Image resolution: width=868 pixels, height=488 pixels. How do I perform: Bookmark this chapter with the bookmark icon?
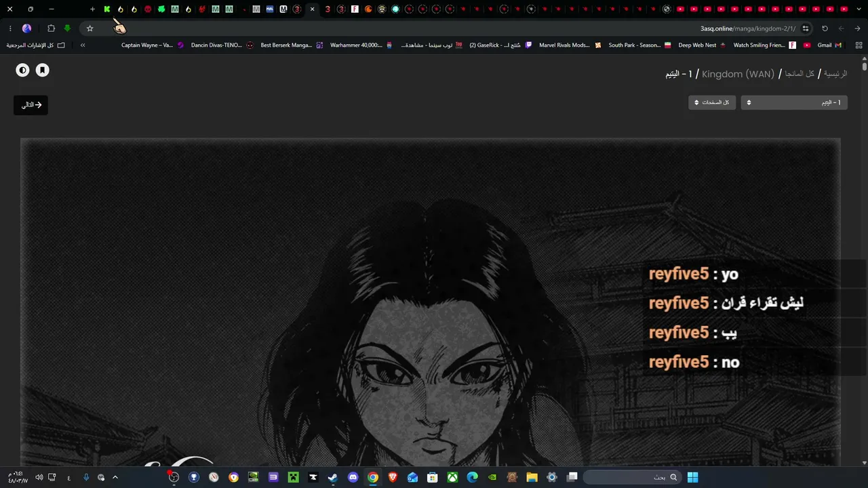(x=42, y=70)
